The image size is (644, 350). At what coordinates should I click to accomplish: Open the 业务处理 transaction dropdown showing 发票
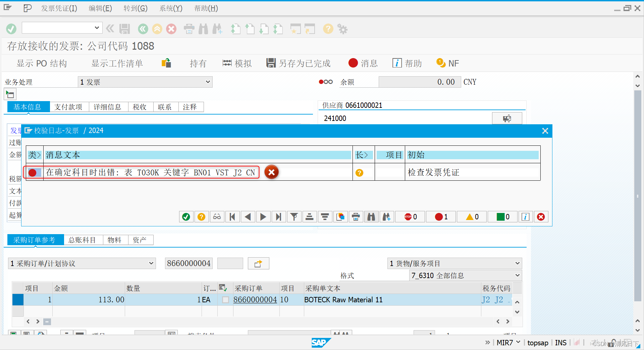click(x=208, y=82)
